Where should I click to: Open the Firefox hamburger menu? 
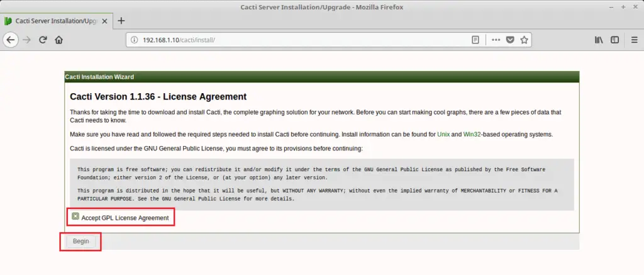(635, 40)
